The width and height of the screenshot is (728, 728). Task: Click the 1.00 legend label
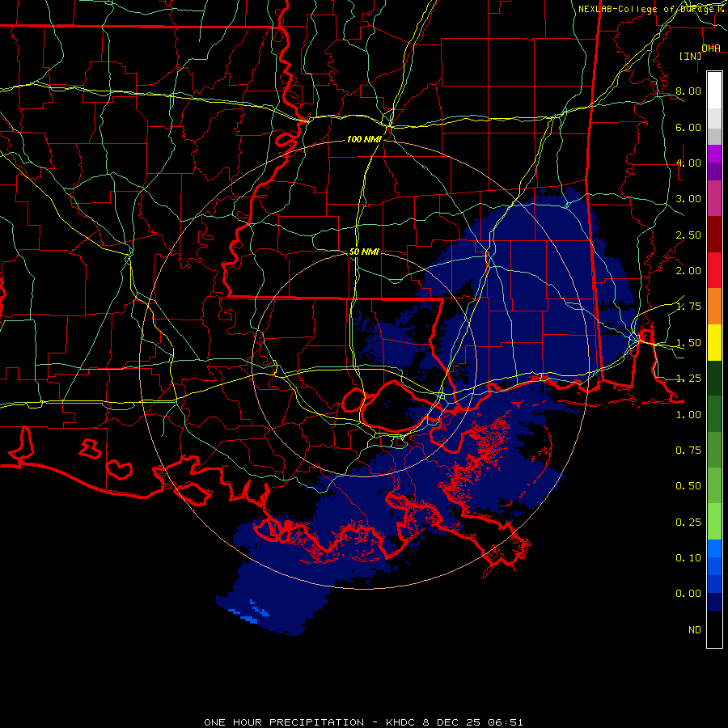[x=688, y=415]
